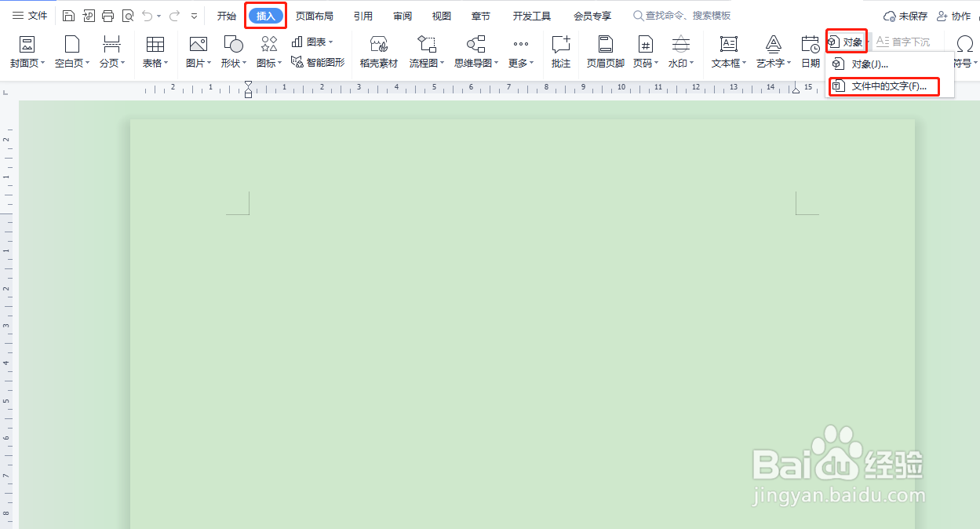Screen dimensions: 980x529
Task: Click the print icon
Action: click(107, 16)
